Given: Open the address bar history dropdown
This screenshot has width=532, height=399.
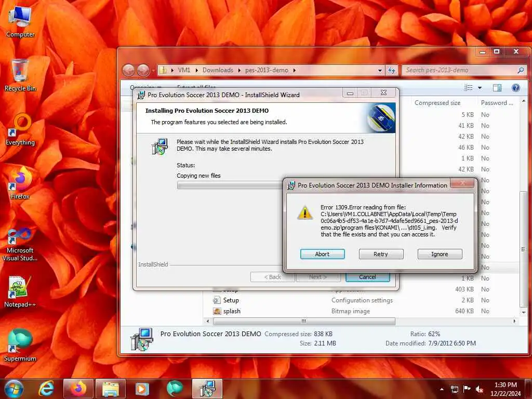Looking at the screenshot, I should [x=380, y=70].
